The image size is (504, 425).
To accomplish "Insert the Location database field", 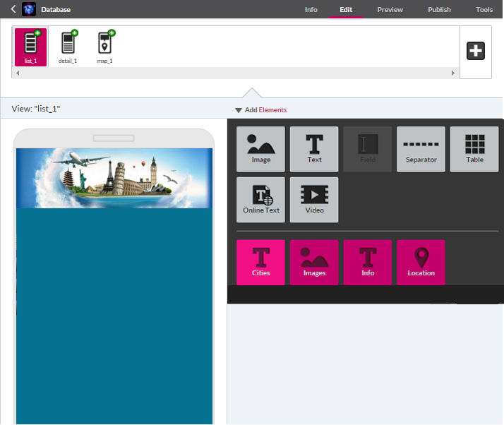I will pyautogui.click(x=421, y=263).
